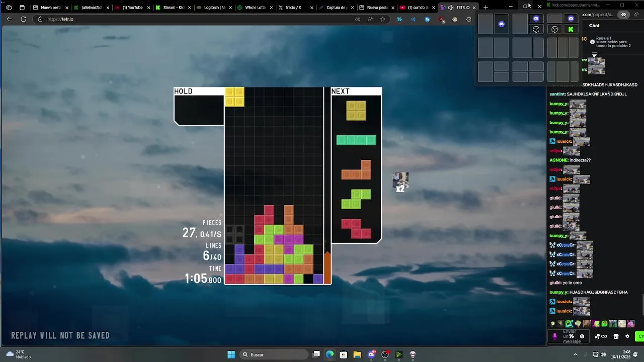
Task: Open the read aloud icon in address bar
Action: pos(370,19)
